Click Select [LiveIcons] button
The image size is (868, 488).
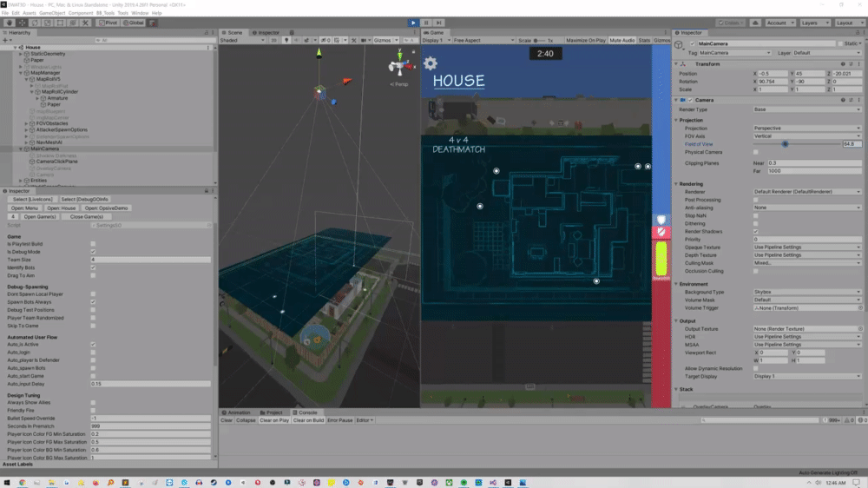tap(33, 200)
